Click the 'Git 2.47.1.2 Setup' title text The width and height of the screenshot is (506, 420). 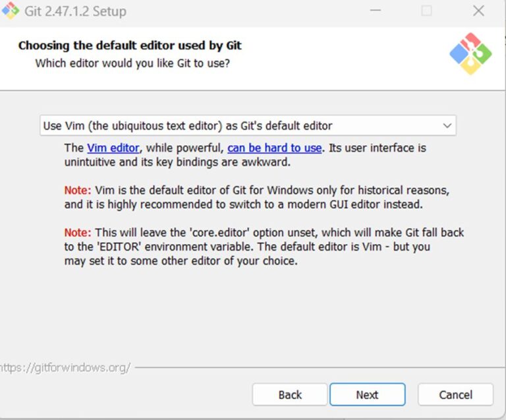click(x=75, y=12)
